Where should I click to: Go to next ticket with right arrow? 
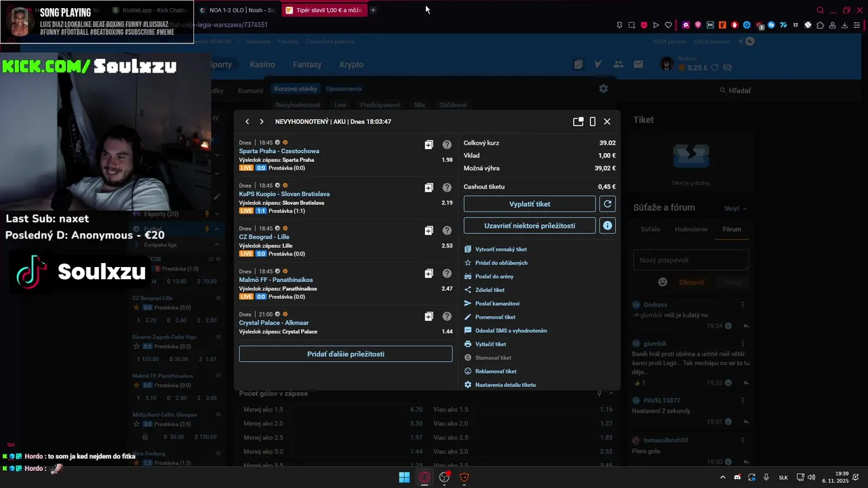(x=262, y=122)
